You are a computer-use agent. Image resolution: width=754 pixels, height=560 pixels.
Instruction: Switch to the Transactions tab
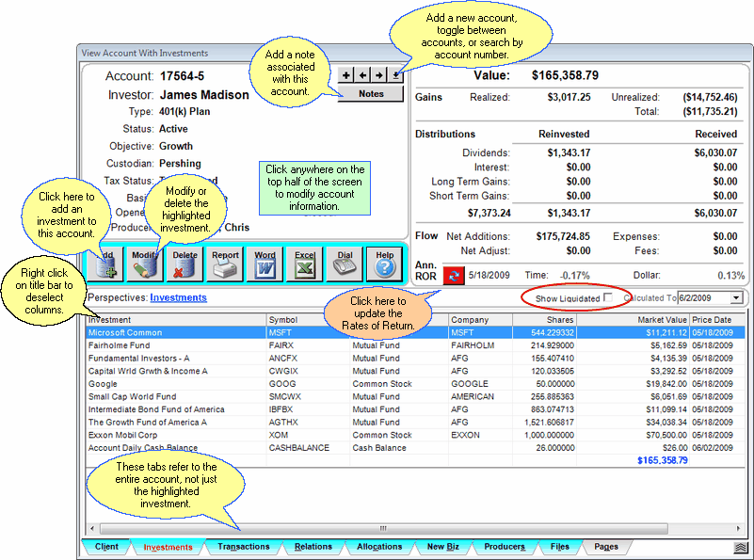[x=243, y=547]
